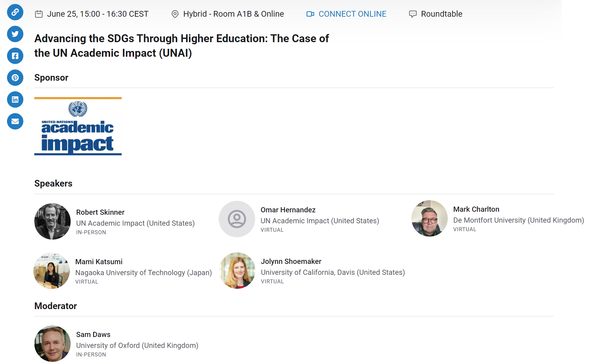Open the UN Academic Impact sponsor logo
The image size is (594, 364).
78,126
